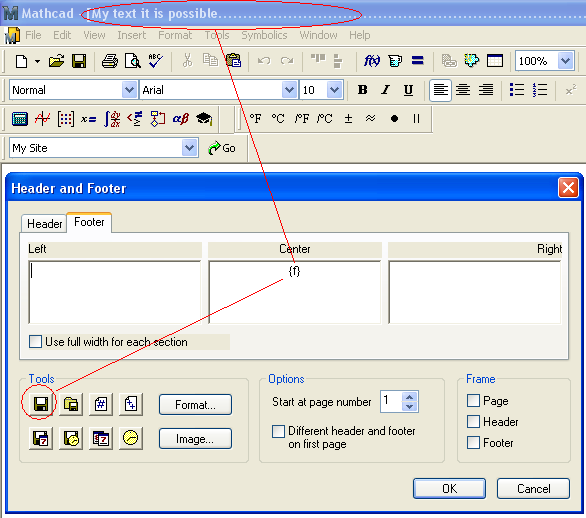586x518 pixels.
Task: Click the Bullets list icon
Action: tap(517, 90)
